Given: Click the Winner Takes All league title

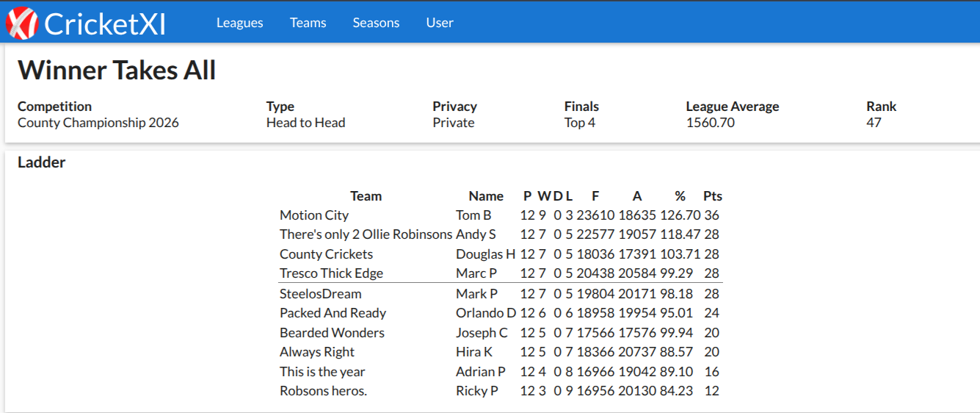Looking at the screenshot, I should pos(117,71).
